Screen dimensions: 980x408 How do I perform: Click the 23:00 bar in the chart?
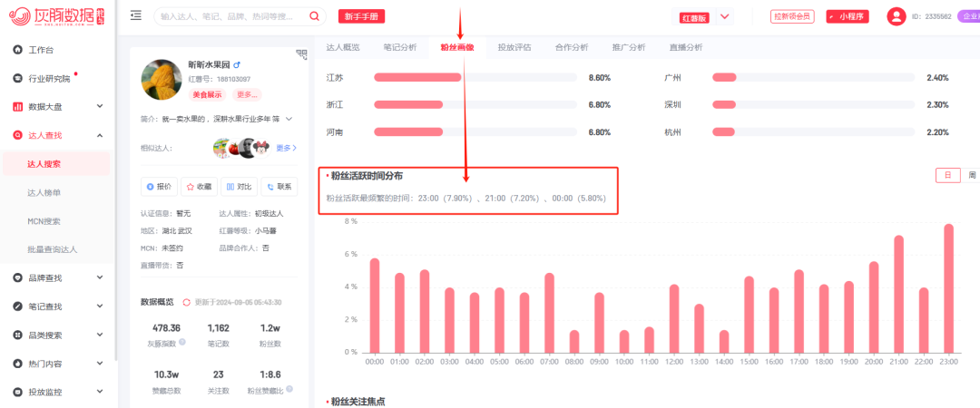pos(948,288)
